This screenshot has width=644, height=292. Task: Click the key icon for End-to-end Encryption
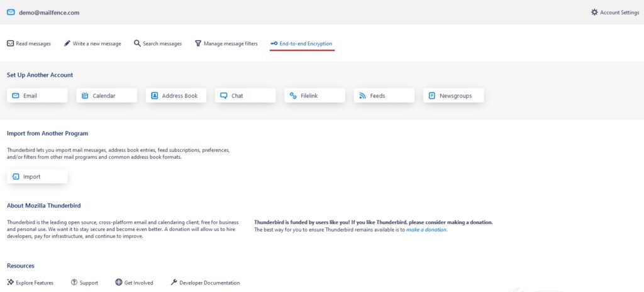(274, 43)
